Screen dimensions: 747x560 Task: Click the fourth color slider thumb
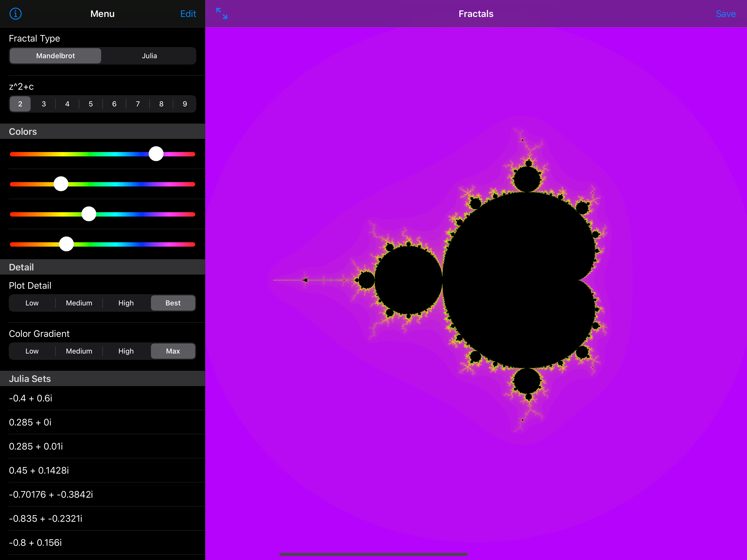point(66,244)
